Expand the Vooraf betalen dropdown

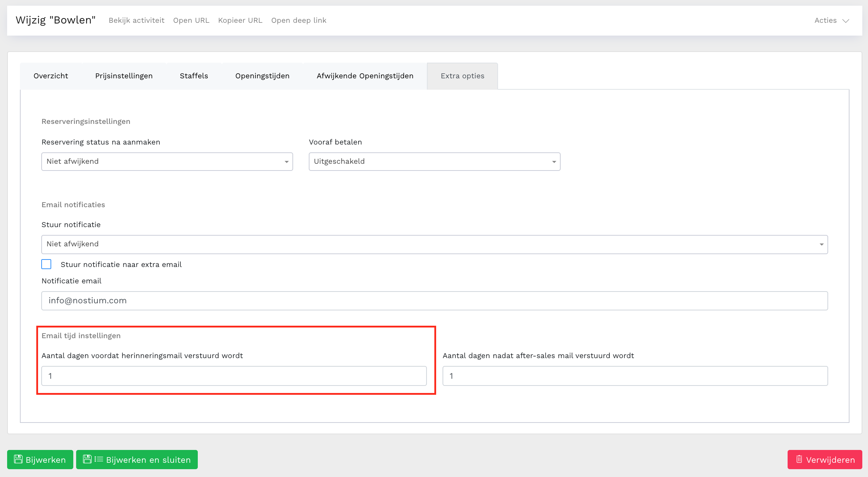tap(434, 162)
